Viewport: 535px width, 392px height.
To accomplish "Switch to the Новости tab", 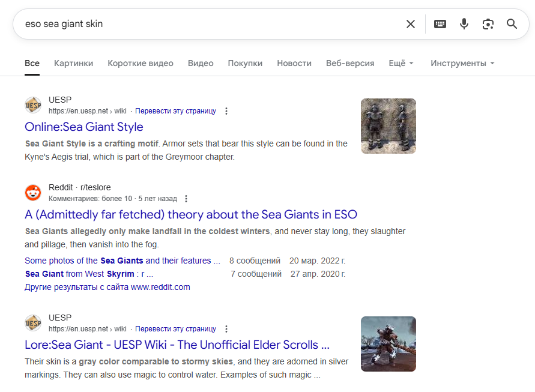I will point(294,63).
